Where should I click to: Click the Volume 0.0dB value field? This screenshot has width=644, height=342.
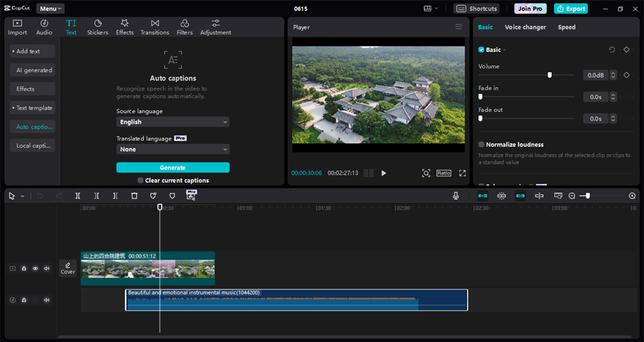(x=596, y=75)
